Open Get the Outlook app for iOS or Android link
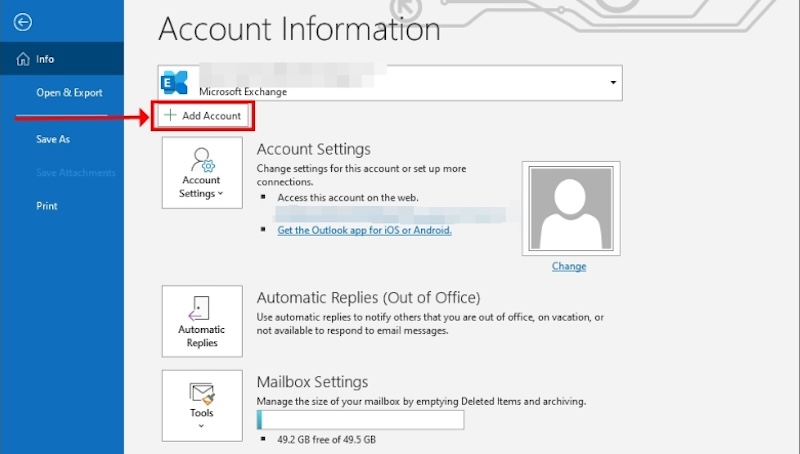Viewport: 800px width, 454px height. click(x=364, y=230)
